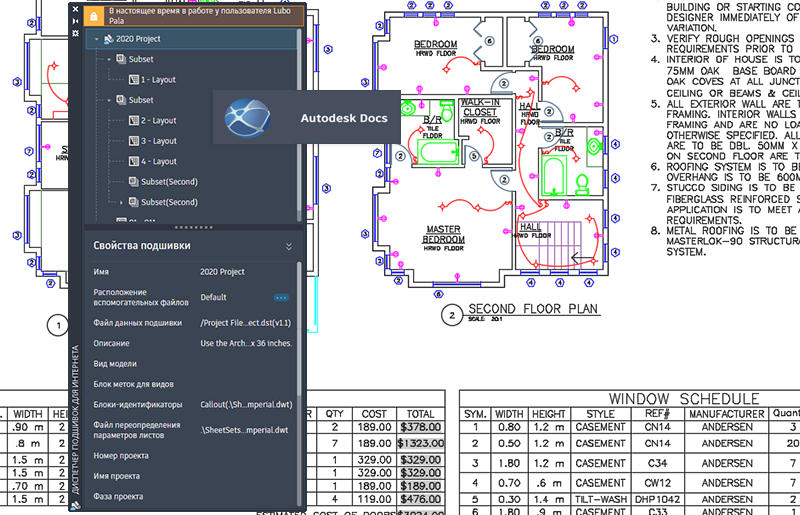The width and height of the screenshot is (800, 515).
Task: Select icon of Subset containing 1 - Layout
Action: [x=121, y=59]
